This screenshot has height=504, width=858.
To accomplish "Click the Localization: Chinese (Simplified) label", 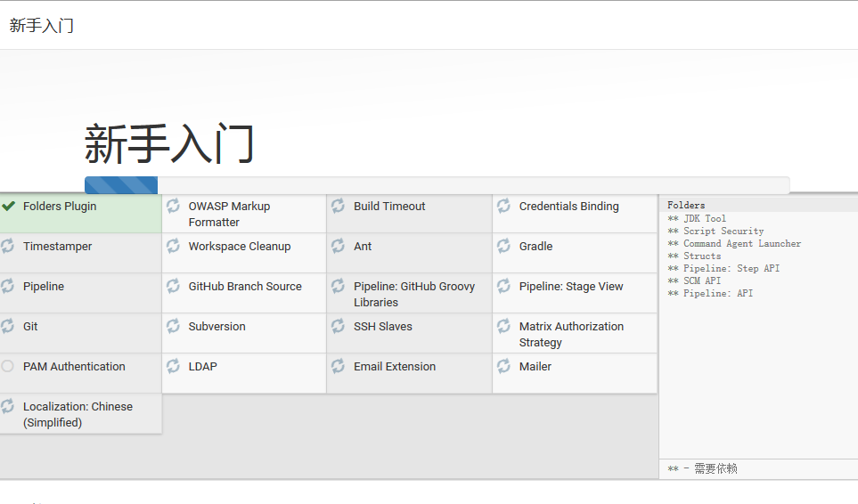I will pos(78,414).
